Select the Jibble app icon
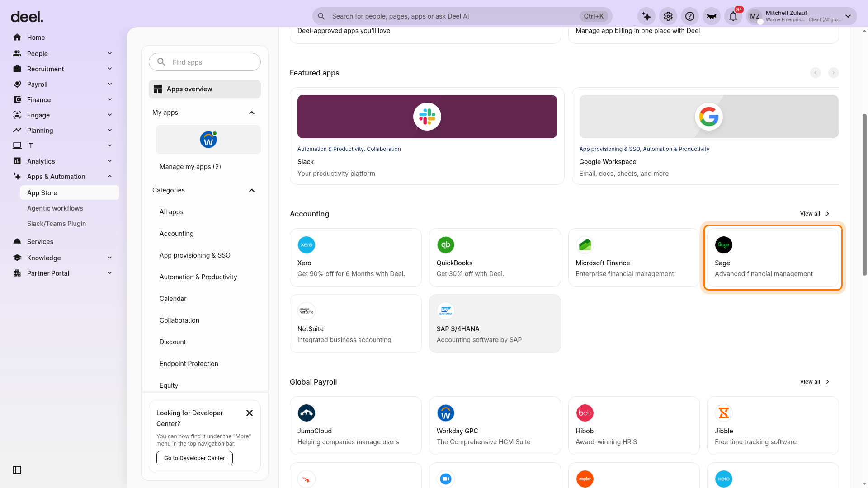Image resolution: width=868 pixels, height=488 pixels. click(724, 413)
